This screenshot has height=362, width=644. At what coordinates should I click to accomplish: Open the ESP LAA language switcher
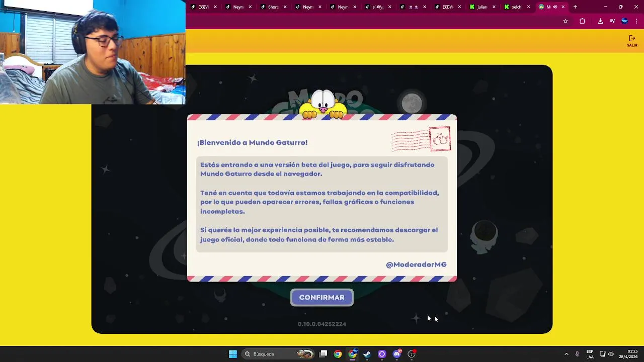point(590,354)
